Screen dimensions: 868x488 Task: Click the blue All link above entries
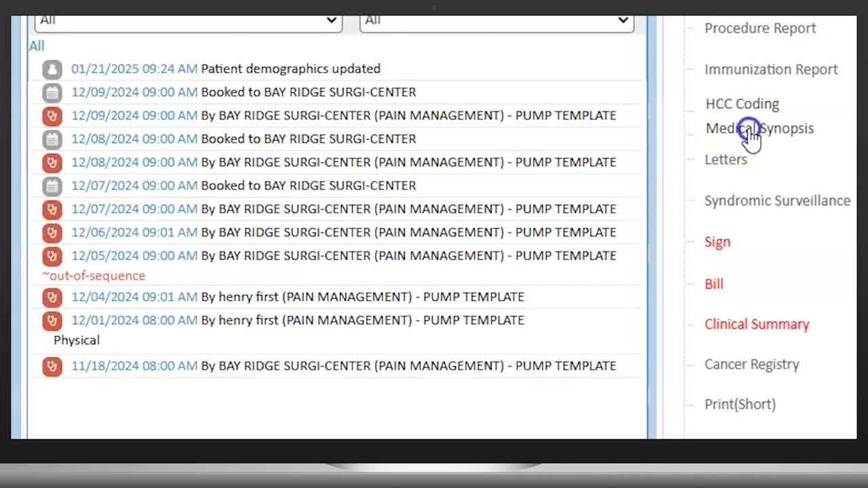click(x=37, y=46)
